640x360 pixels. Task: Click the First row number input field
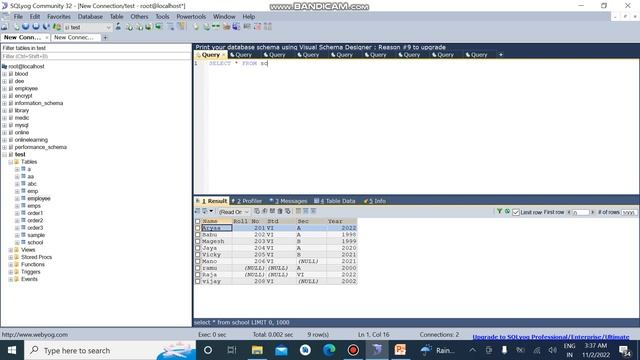[x=580, y=212]
